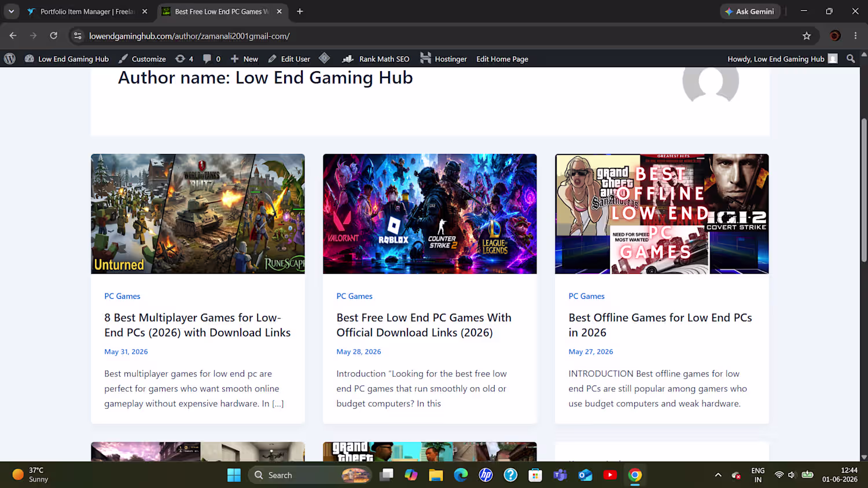The image size is (868, 488).
Task: Click the May 28, 2026 post date
Action: click(x=359, y=352)
